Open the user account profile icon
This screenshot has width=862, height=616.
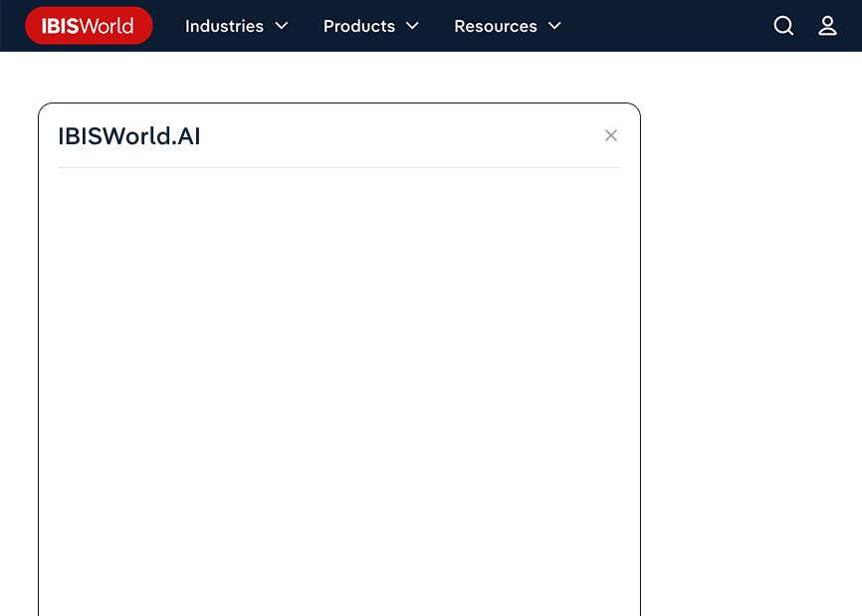[827, 26]
